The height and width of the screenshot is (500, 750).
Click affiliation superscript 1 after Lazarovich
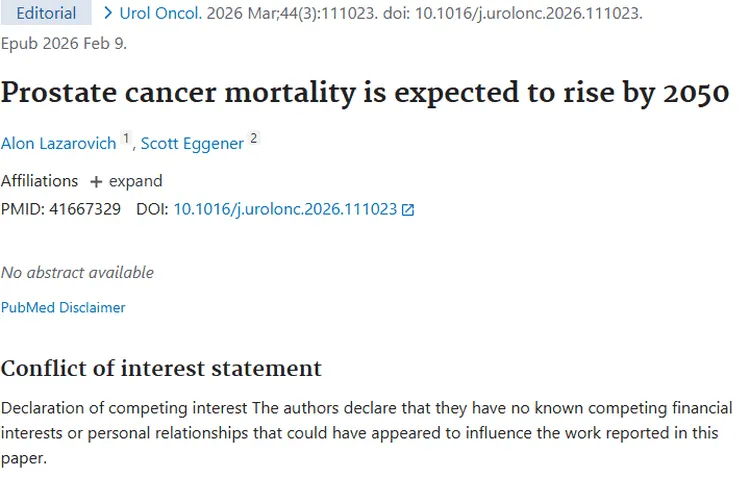(126, 140)
